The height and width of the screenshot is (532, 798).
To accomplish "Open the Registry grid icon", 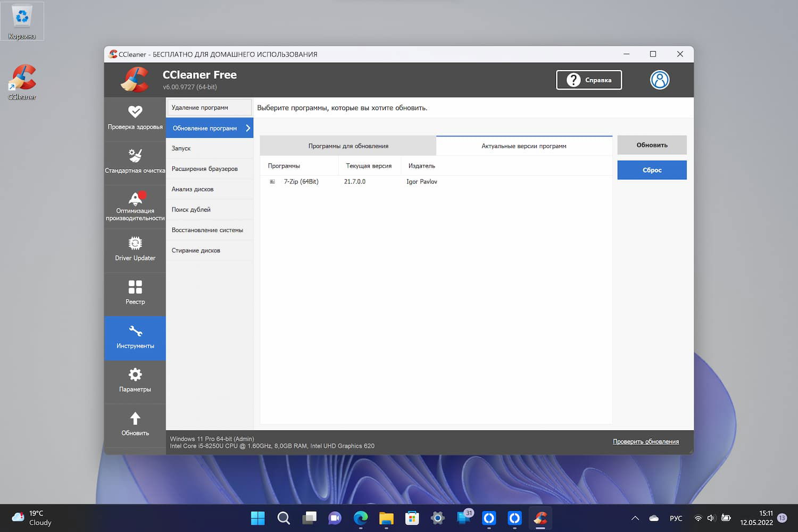I will pyautogui.click(x=135, y=287).
